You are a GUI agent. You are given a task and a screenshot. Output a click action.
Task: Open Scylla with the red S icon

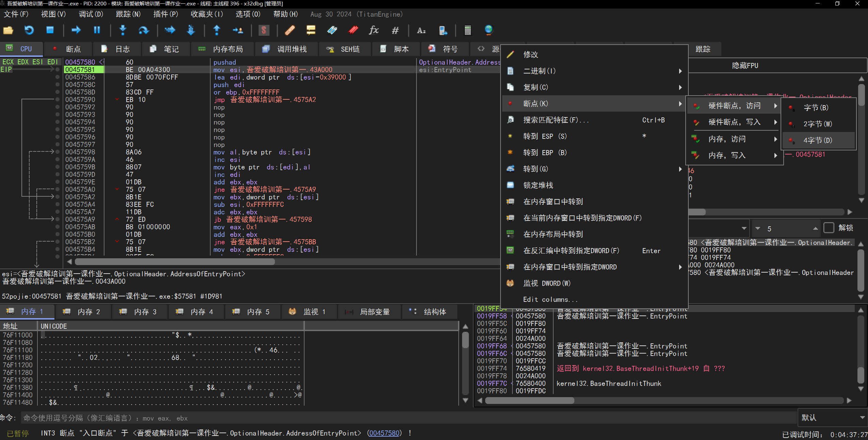264,30
